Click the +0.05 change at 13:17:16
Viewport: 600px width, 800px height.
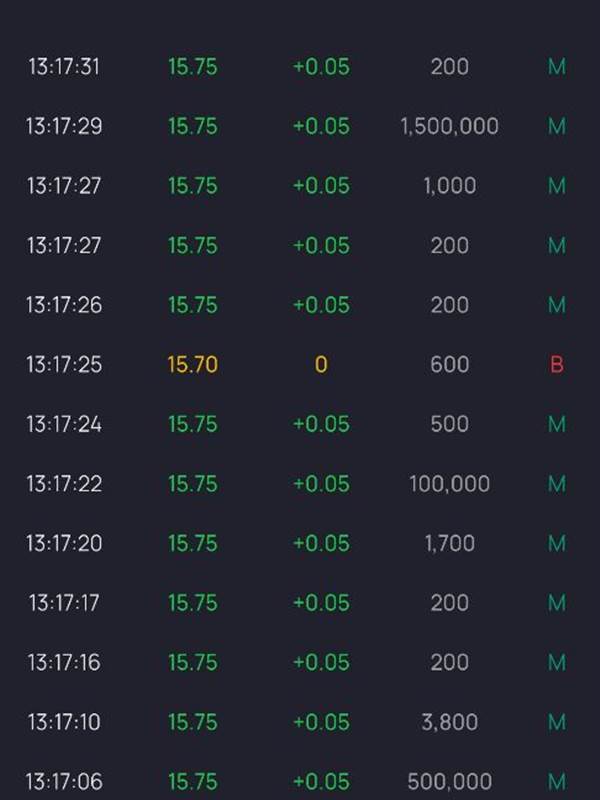pyautogui.click(x=321, y=662)
